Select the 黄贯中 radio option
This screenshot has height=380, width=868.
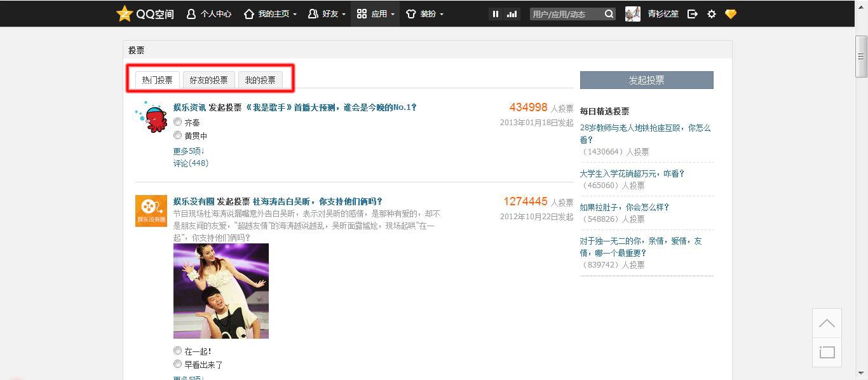(178, 135)
